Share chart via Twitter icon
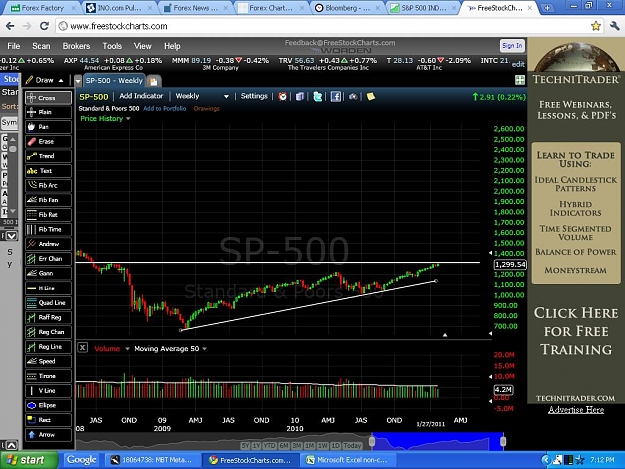Viewport: 625px width, 469px height. pyautogui.click(x=318, y=96)
